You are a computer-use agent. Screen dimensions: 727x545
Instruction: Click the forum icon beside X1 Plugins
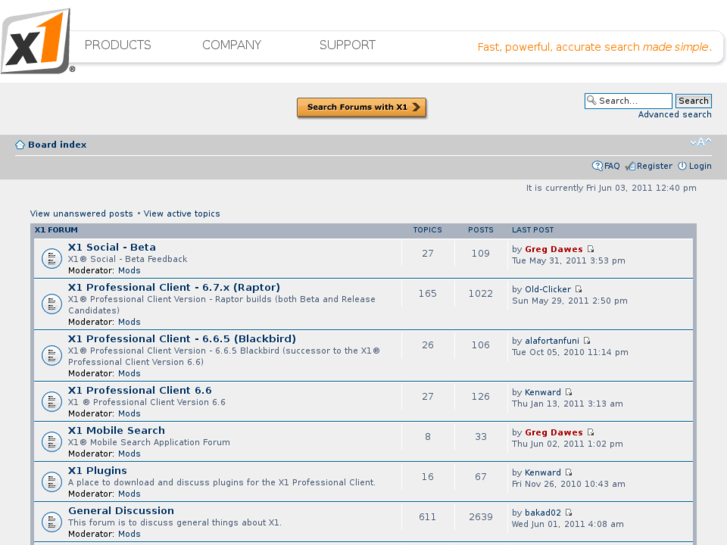(51, 482)
